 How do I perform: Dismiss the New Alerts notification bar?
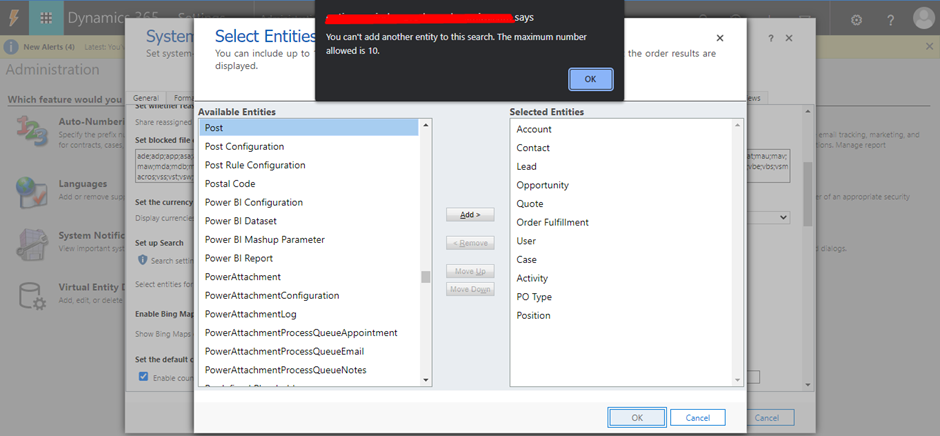click(929, 46)
